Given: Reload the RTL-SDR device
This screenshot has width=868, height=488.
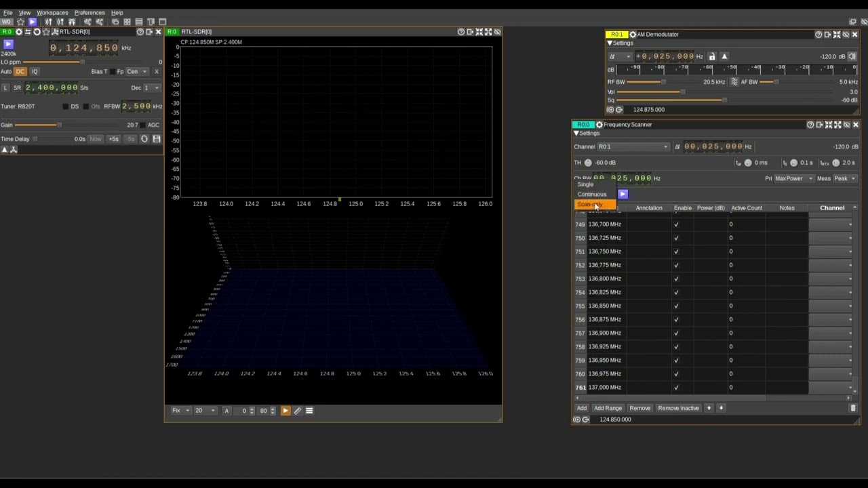Looking at the screenshot, I should [x=37, y=32].
